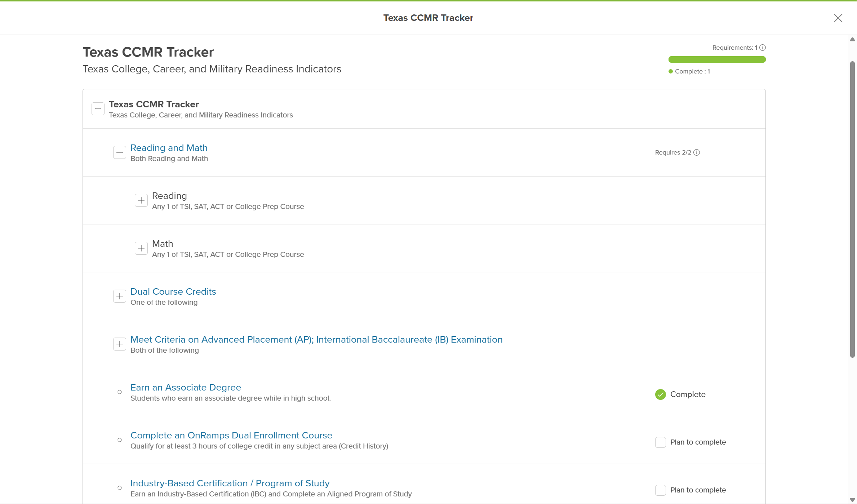The height and width of the screenshot is (504, 857).
Task: Collapse the Reading and Math group
Action: [x=120, y=152]
